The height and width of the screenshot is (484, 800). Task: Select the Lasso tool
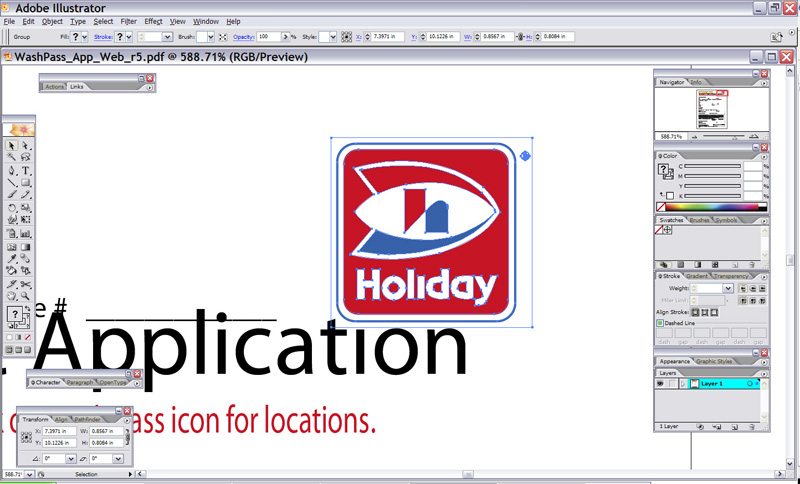pos(25,157)
